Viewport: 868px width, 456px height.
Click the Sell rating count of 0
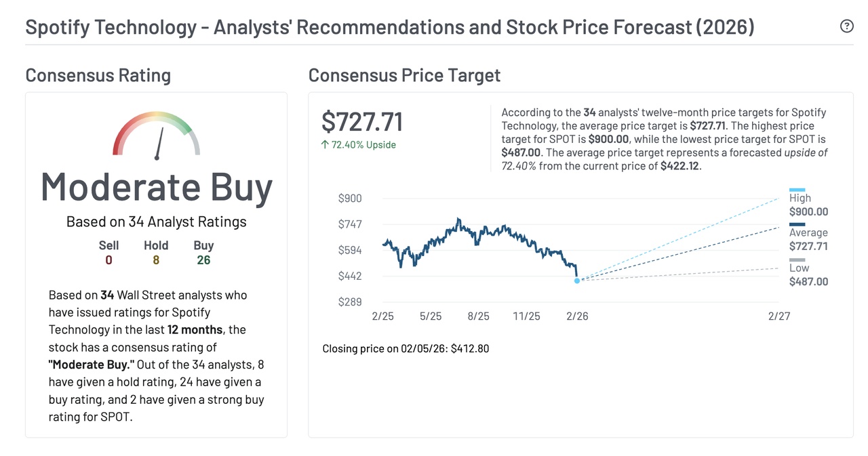coord(108,260)
